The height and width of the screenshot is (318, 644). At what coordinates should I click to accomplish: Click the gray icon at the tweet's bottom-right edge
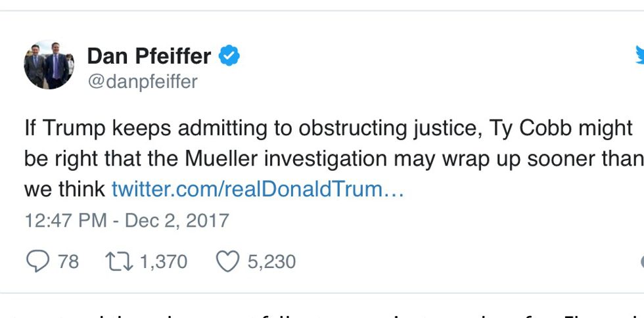641,261
